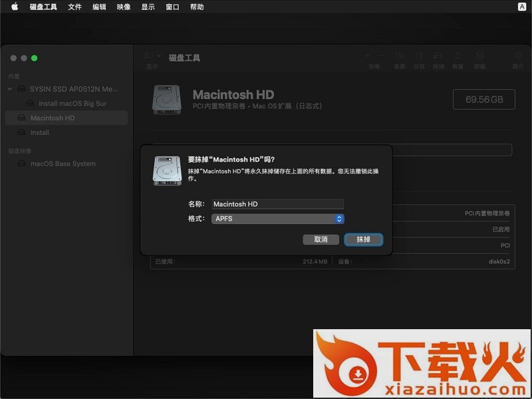This screenshot has width=532, height=399.
Task: Click the 已启用 value in info table
Action: tap(501, 229)
